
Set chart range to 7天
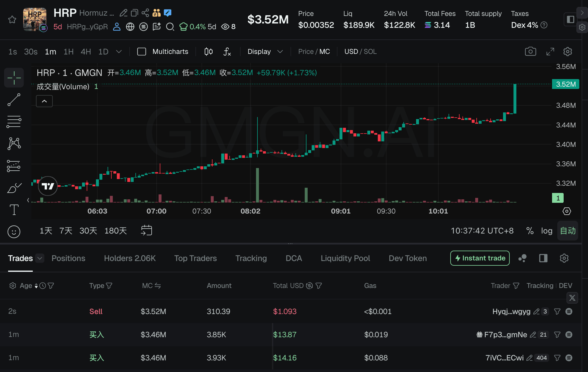tap(66, 231)
